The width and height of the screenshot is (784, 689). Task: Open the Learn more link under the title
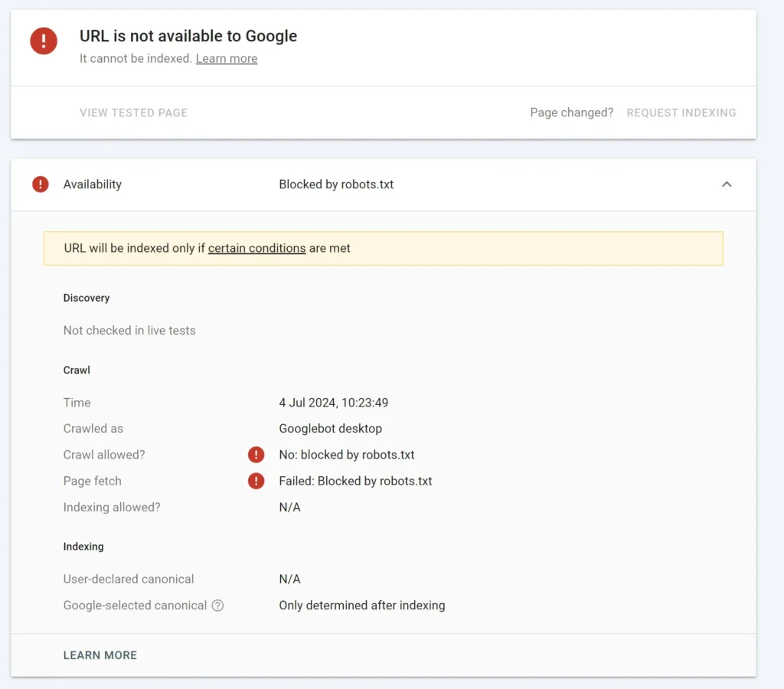pos(227,58)
